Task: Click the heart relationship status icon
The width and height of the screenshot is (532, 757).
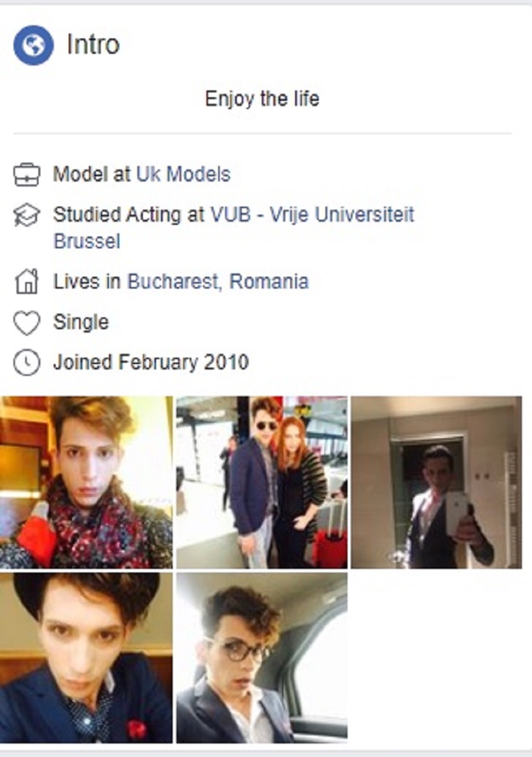Action: pyautogui.click(x=27, y=322)
